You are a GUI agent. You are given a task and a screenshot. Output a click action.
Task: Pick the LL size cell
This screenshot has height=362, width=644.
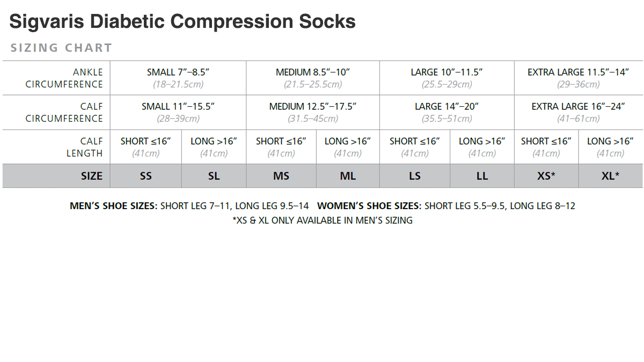(482, 176)
